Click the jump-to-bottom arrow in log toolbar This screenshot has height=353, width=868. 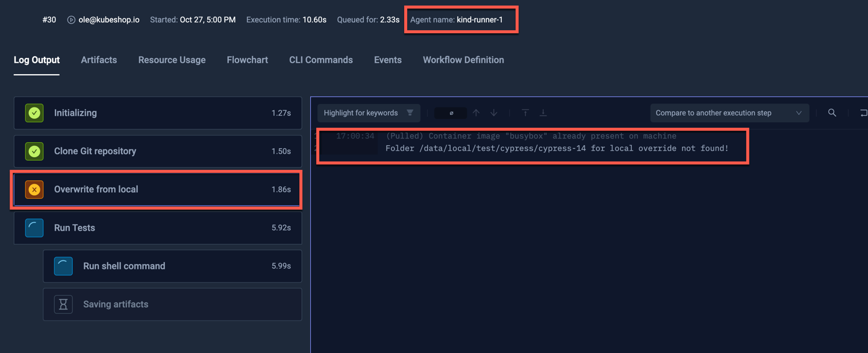tap(543, 113)
